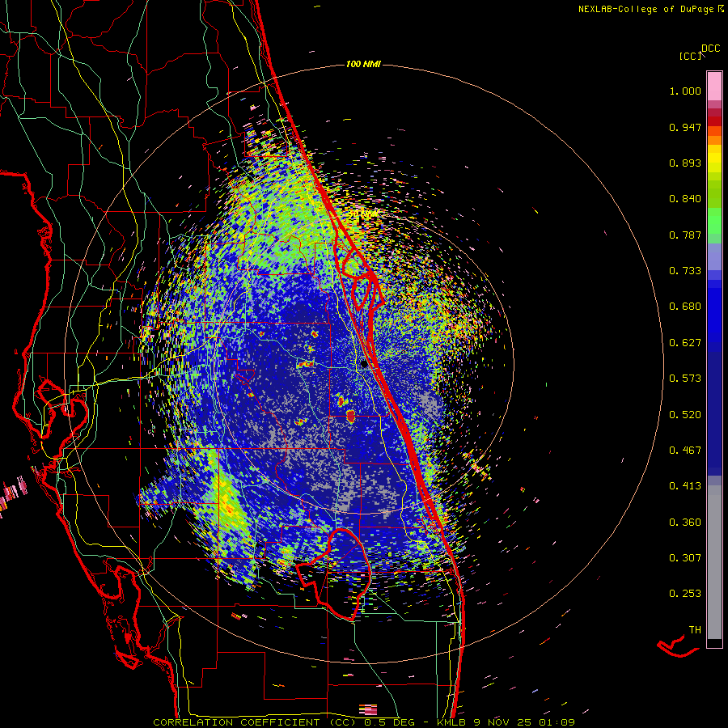Click the [CC] legend heading
The width and height of the screenshot is (728, 728).
point(690,56)
